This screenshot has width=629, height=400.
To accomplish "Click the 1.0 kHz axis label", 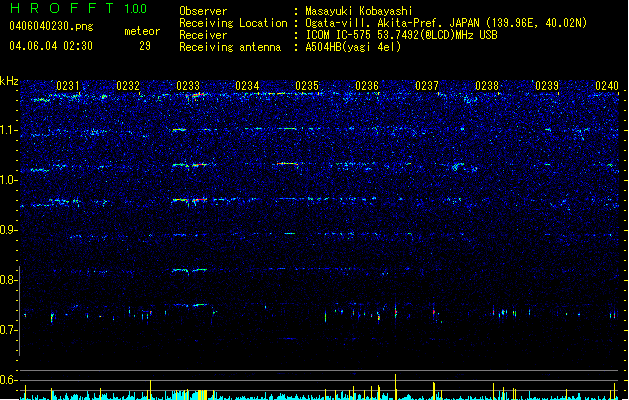I will click(9, 180).
